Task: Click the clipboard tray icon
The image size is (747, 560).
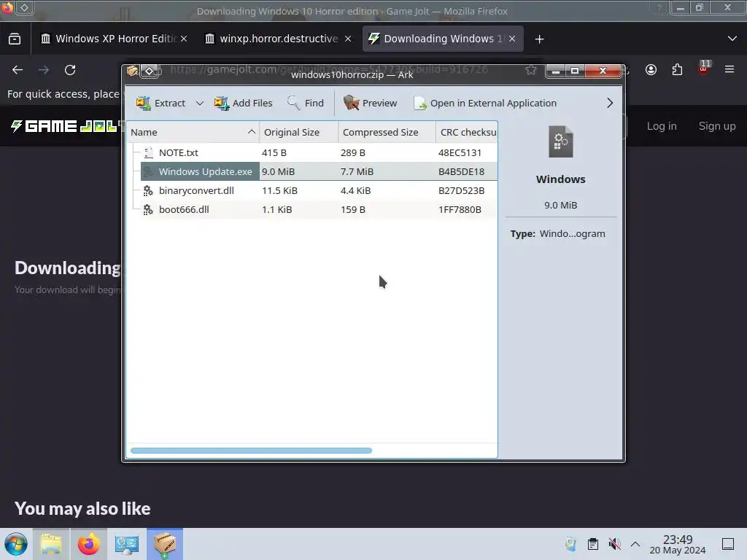Action: tap(592, 544)
